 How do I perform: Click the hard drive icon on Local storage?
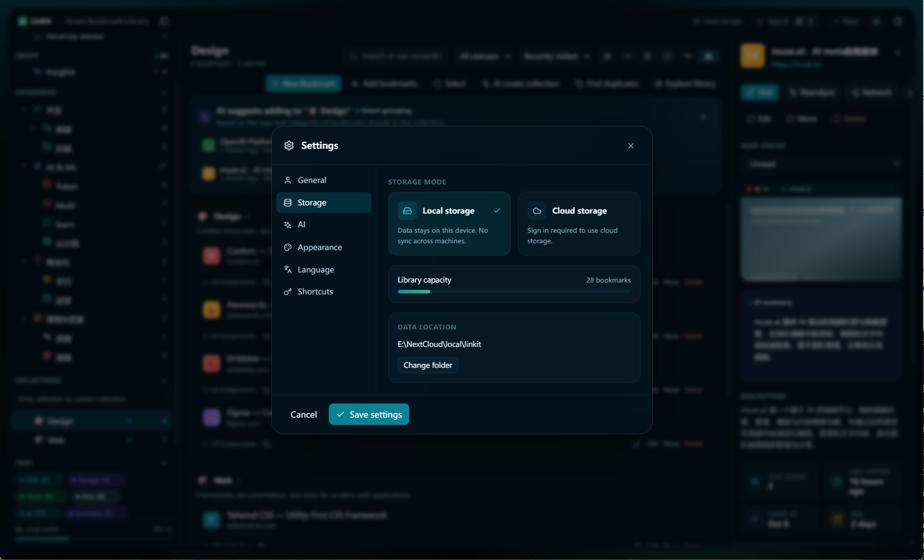coord(407,211)
